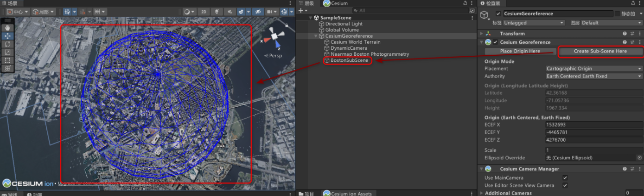Open the Default layer dropdown

(612, 23)
